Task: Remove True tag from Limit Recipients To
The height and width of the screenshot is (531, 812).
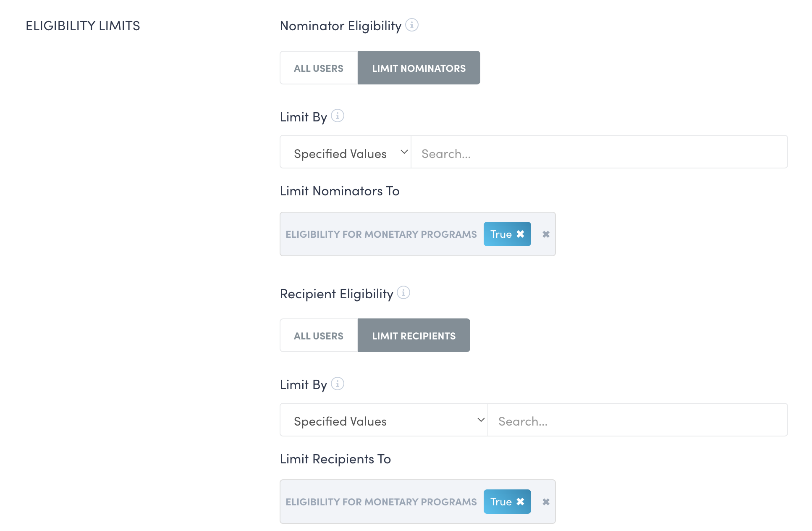Action: point(520,502)
